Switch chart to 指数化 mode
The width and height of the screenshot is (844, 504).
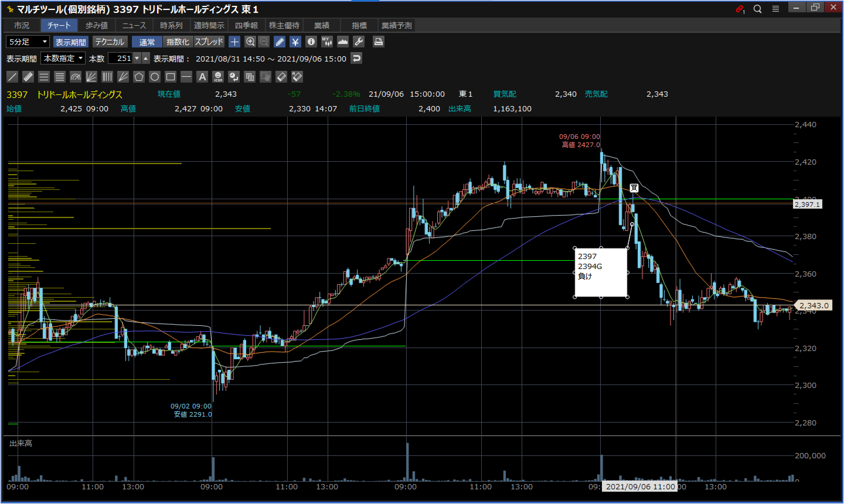pos(178,42)
